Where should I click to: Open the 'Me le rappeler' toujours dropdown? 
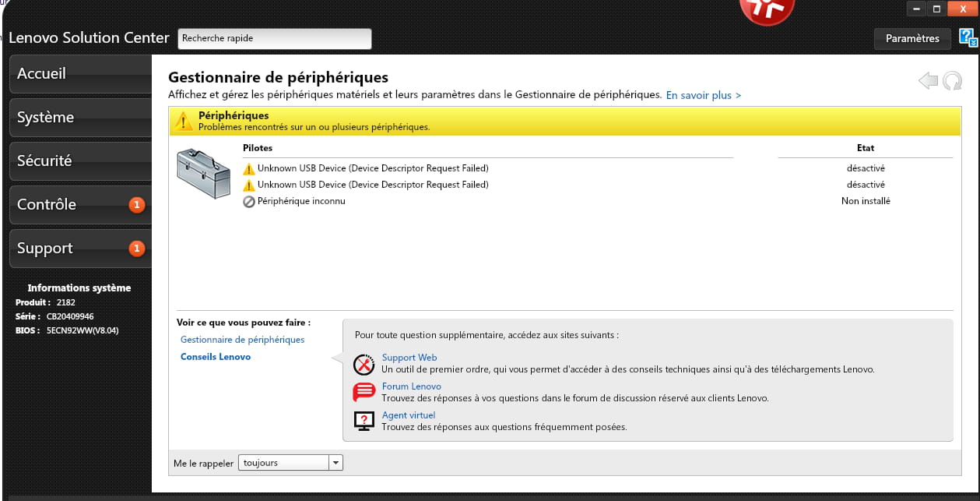tap(290, 463)
